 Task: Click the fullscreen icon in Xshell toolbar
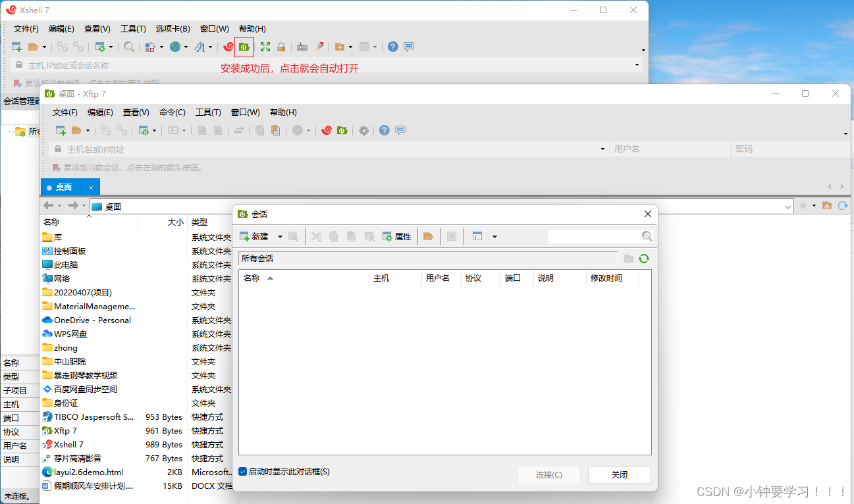[265, 47]
